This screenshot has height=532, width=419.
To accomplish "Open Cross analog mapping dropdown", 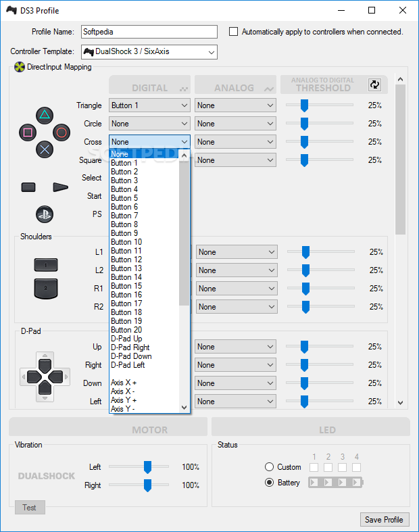I will (x=235, y=142).
